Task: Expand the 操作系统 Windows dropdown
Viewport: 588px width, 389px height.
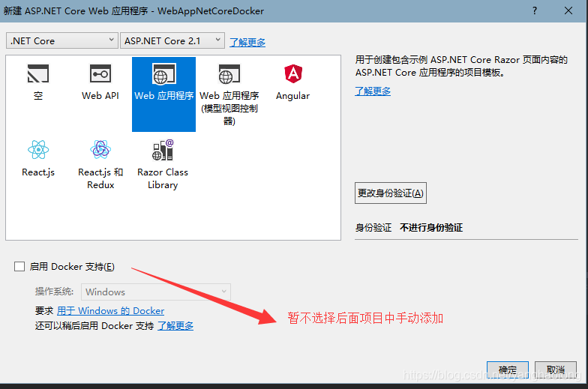Action: click(156, 292)
